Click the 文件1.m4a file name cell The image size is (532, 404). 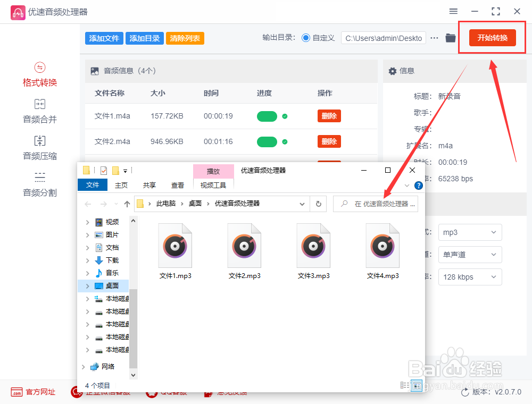pyautogui.click(x=112, y=116)
